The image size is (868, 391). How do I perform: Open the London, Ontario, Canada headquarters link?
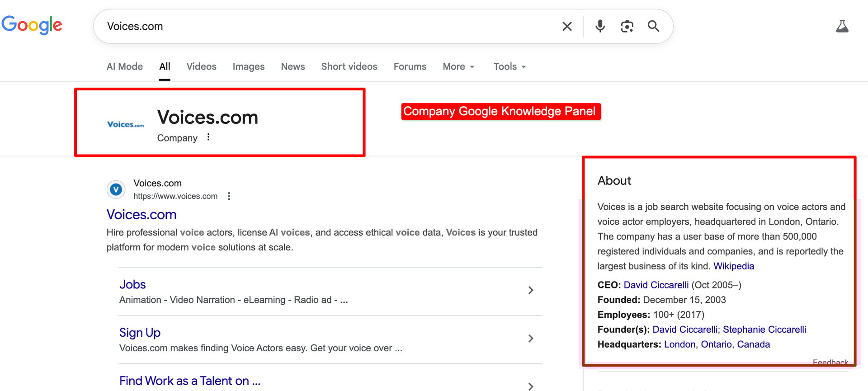click(x=717, y=344)
